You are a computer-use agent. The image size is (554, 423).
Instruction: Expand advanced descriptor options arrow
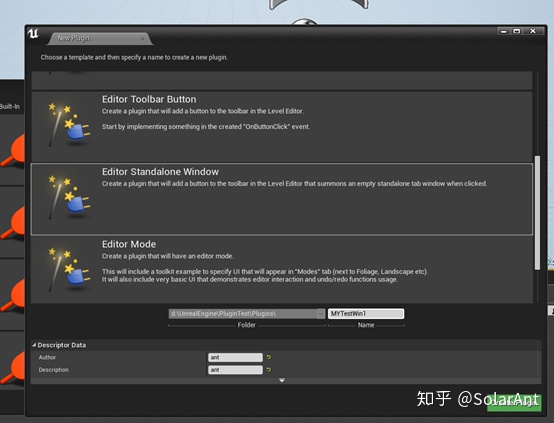pyautogui.click(x=282, y=380)
